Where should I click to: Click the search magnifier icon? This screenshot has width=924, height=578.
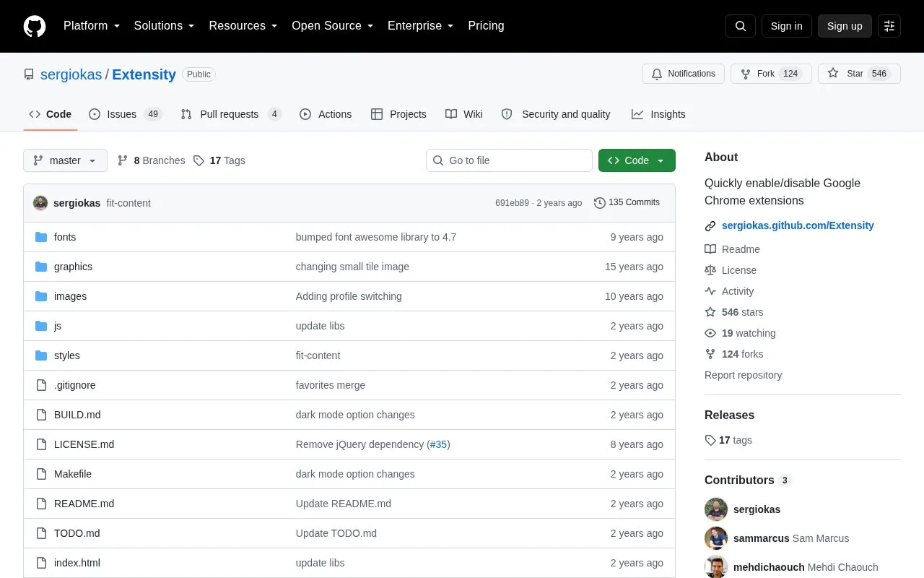[741, 26]
